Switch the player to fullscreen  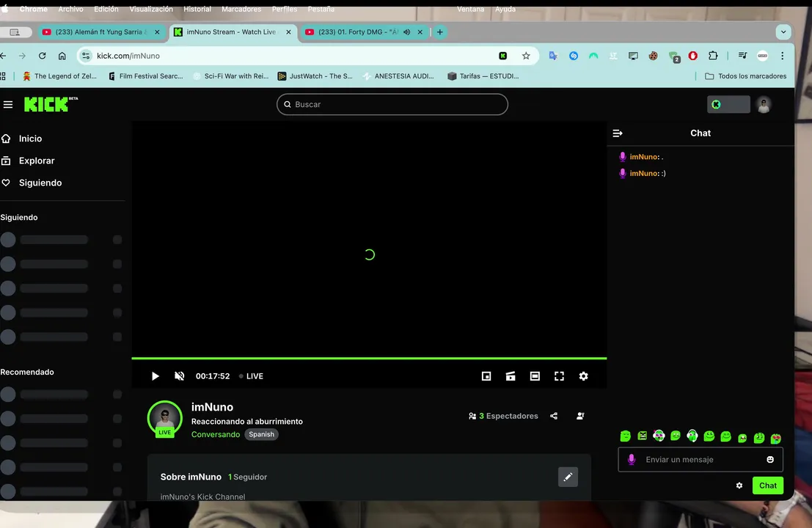pyautogui.click(x=559, y=376)
